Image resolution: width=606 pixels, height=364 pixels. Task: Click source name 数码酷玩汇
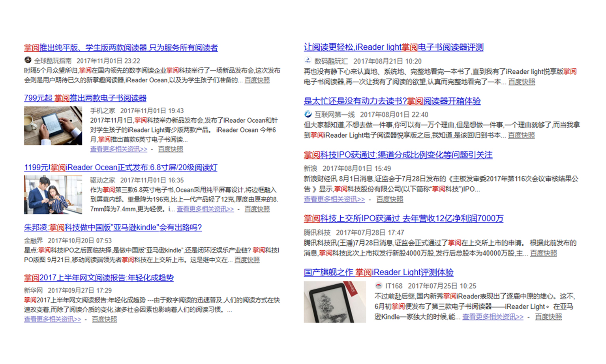tap(331, 61)
